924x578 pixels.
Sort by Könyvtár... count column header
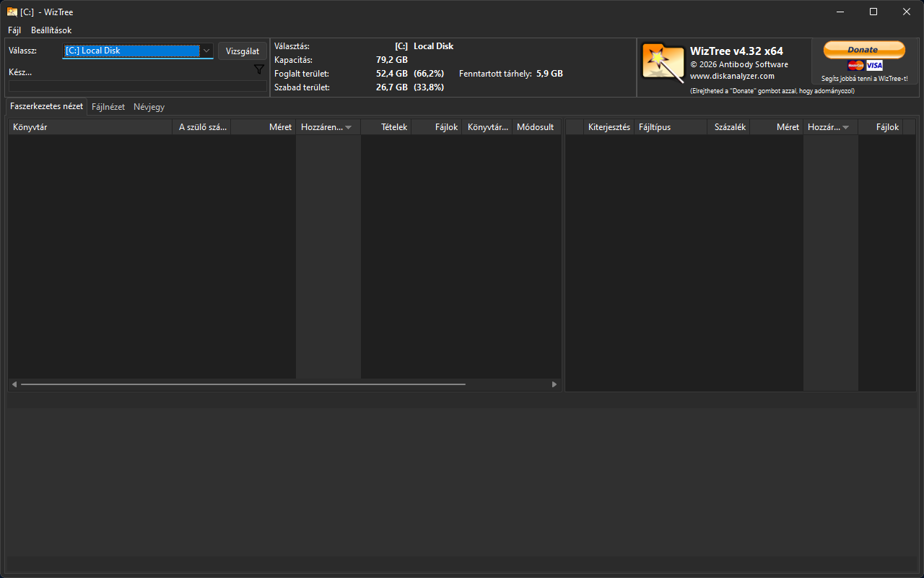[x=487, y=127]
